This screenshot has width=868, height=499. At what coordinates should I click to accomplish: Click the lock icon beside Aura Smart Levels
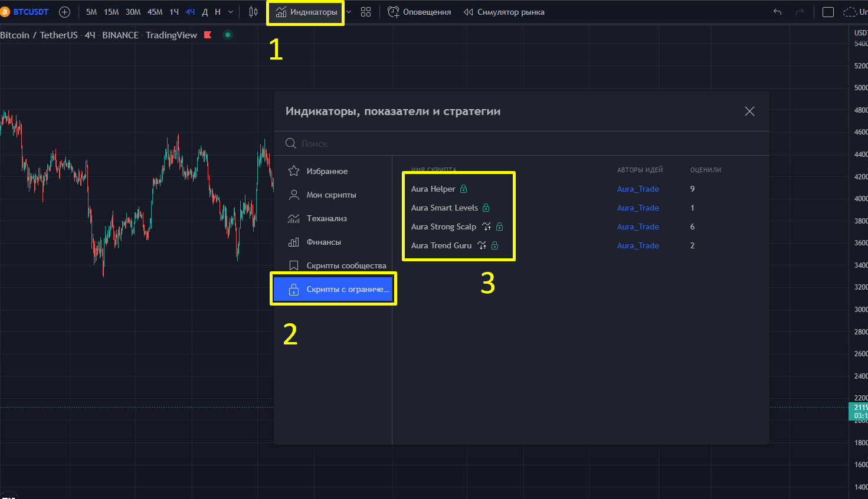[486, 208]
